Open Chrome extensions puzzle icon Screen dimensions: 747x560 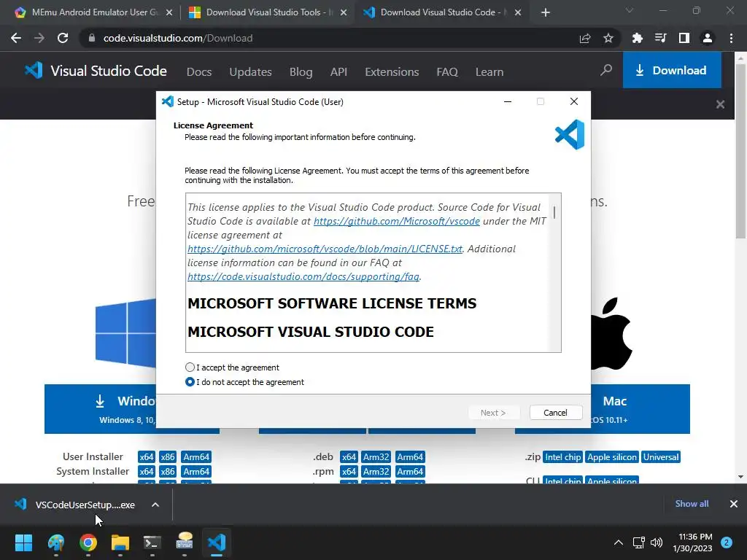(x=637, y=38)
